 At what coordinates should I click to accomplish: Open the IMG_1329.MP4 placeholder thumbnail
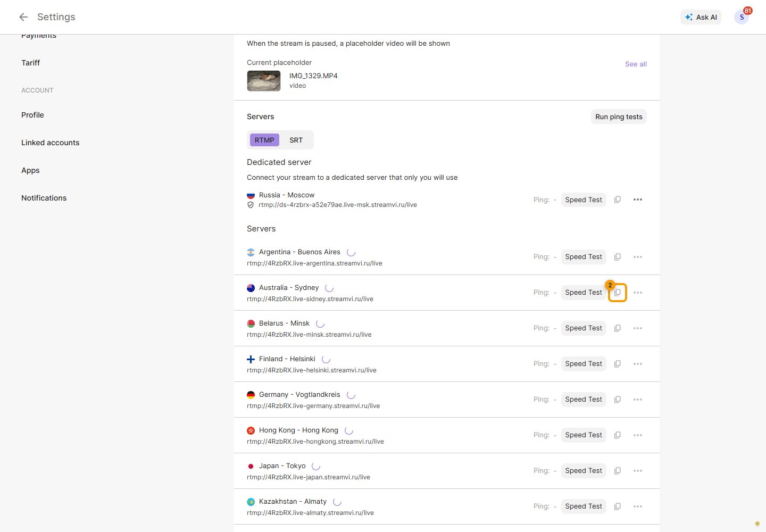264,81
